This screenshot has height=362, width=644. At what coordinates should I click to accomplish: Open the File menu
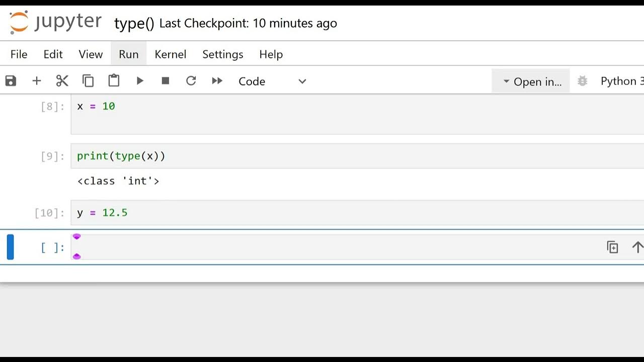[x=19, y=54]
